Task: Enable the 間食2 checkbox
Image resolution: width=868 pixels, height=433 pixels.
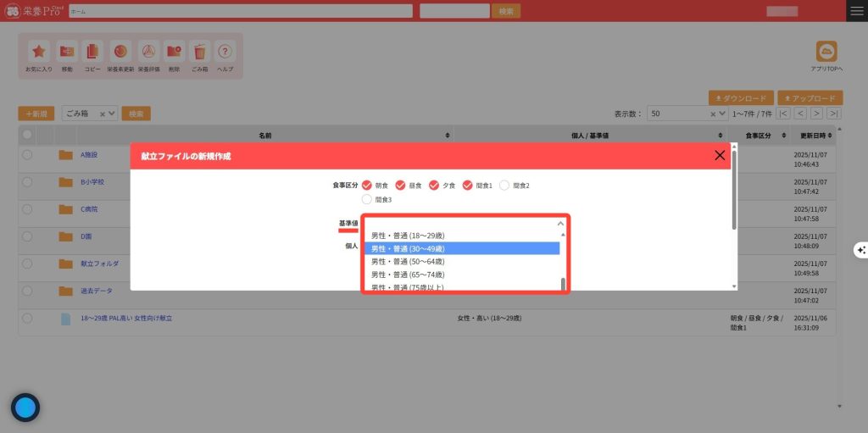Action: 504,185
